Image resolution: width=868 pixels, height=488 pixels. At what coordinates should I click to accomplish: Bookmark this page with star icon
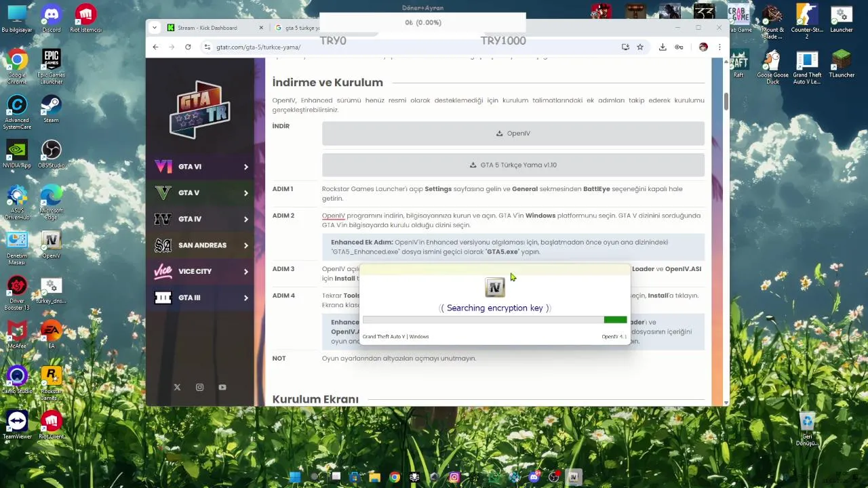(x=639, y=47)
